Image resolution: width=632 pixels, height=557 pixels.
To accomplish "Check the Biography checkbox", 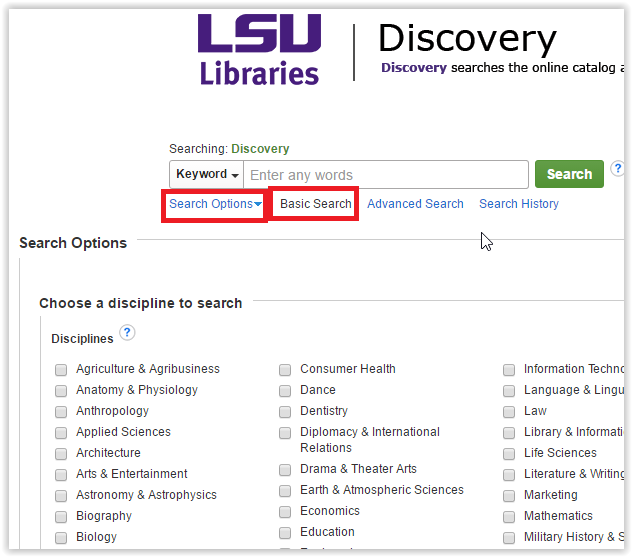I will point(61,517).
